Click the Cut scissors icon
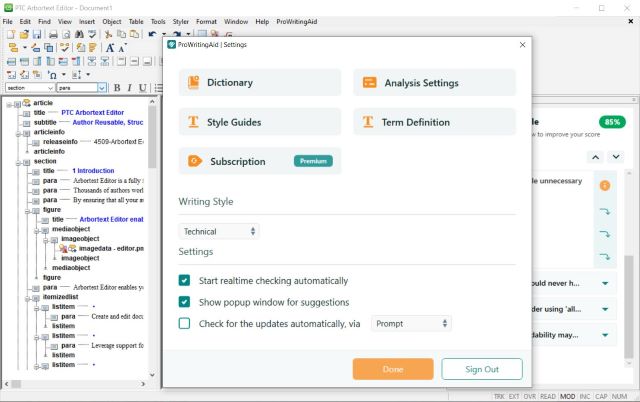This screenshot has width=640, height=402. pos(108,35)
